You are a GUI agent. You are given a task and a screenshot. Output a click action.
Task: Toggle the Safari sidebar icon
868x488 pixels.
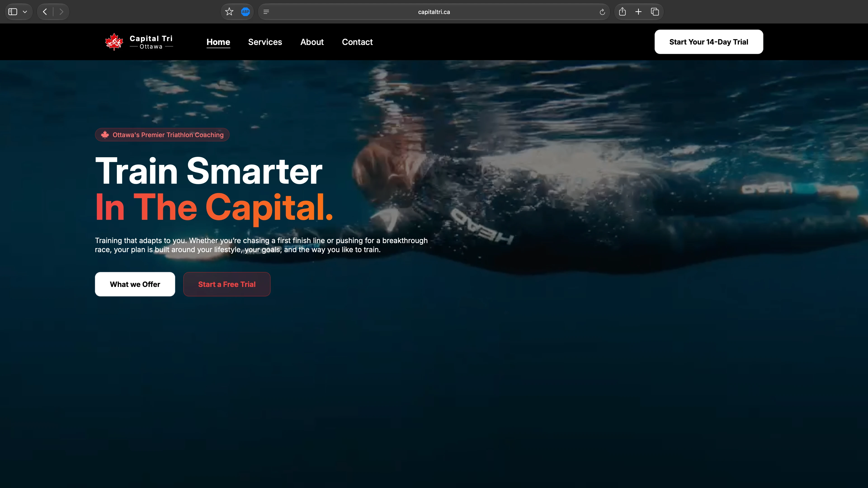tap(13, 12)
